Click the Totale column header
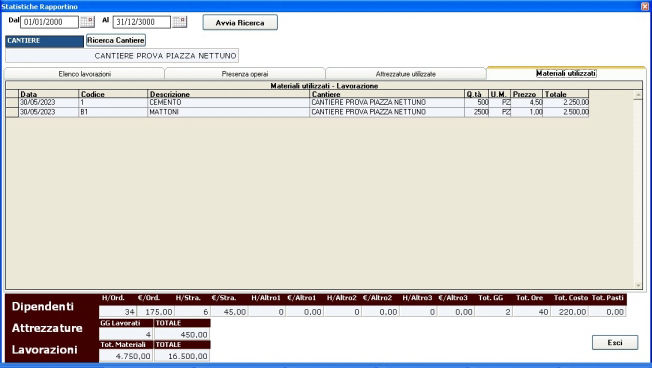This screenshot has height=368, width=652. [x=566, y=94]
